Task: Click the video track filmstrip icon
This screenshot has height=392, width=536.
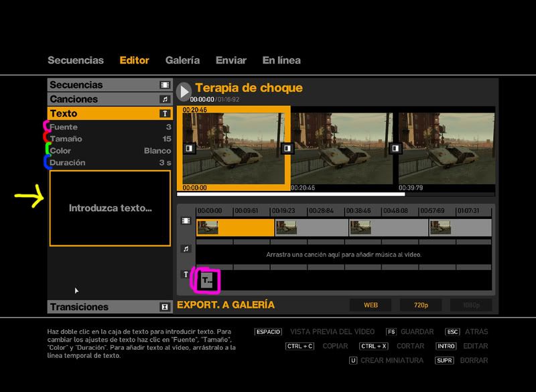Action: [x=186, y=220]
